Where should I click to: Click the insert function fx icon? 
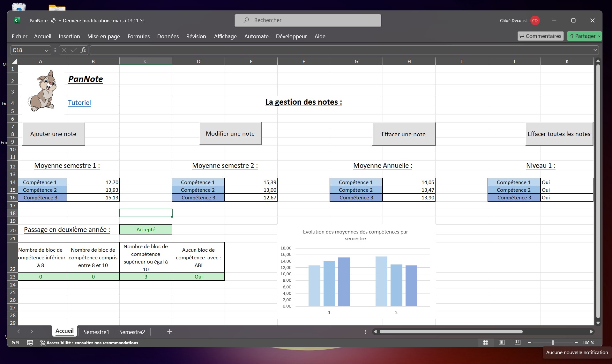point(83,50)
